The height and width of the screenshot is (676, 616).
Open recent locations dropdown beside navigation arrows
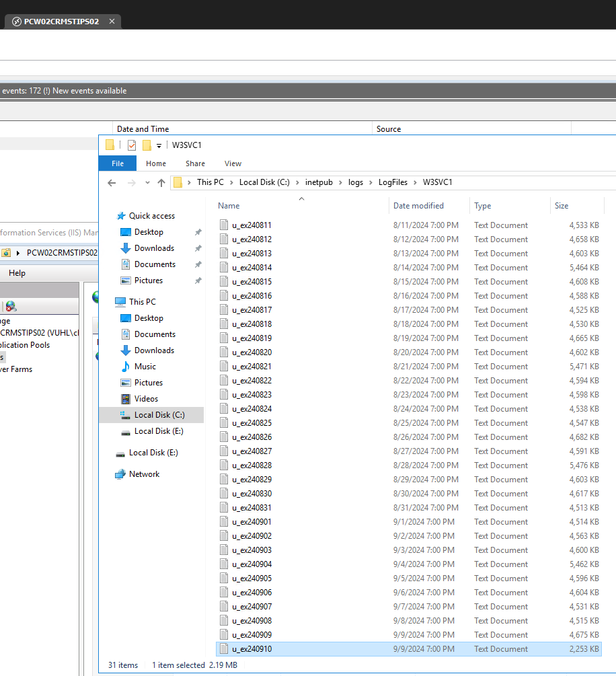[147, 182]
